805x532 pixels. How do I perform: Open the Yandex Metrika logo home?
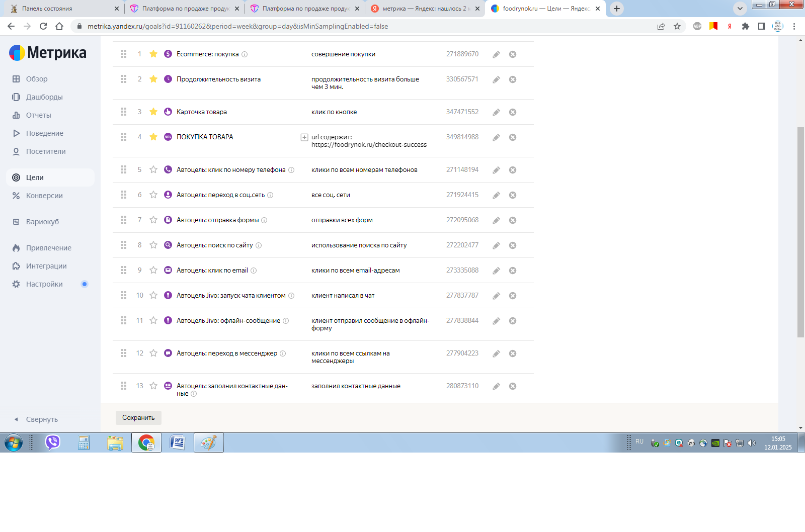tap(48, 53)
